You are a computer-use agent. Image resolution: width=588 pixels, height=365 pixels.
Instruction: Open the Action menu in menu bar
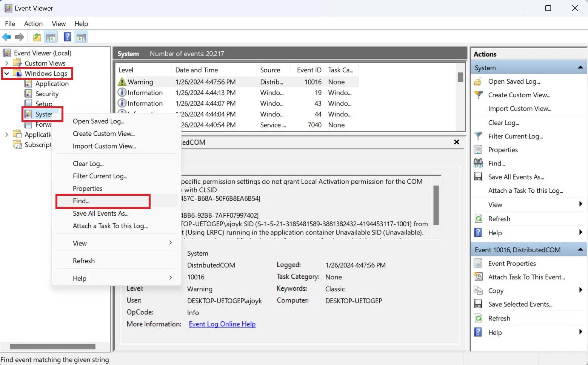point(33,24)
